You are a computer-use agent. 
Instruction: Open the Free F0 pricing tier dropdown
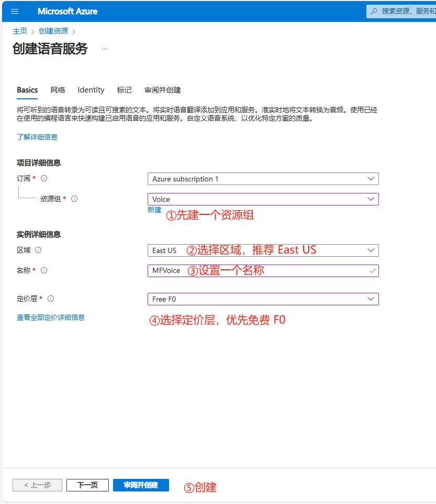(263, 299)
